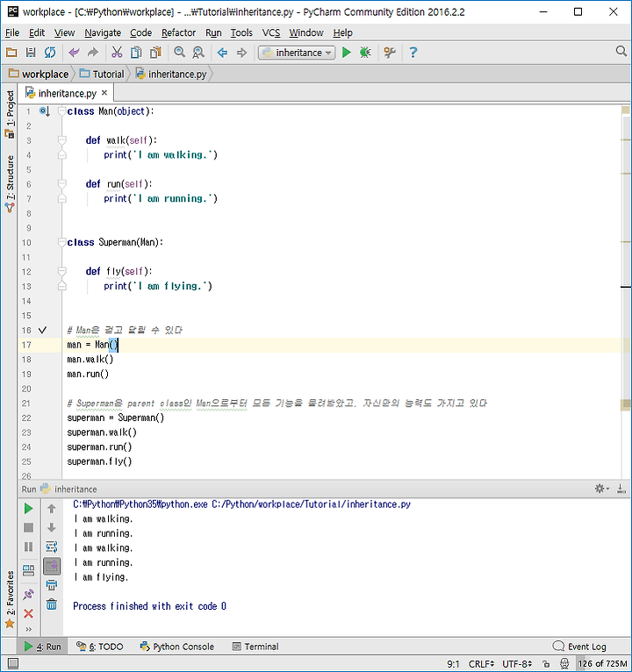This screenshot has height=672, width=632.
Task: Open the Event Log
Action: [x=579, y=647]
